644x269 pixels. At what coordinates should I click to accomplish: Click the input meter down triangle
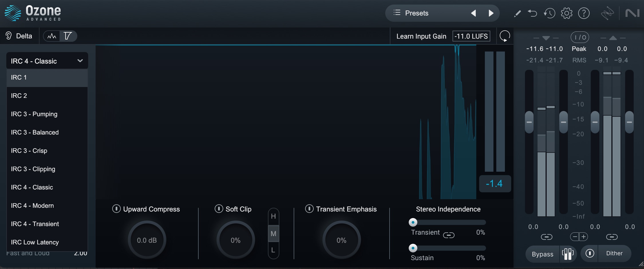(546, 38)
